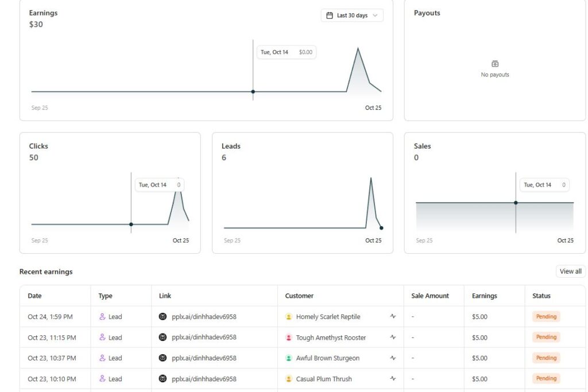Select the Date column header
The image size is (588, 392).
35,296
